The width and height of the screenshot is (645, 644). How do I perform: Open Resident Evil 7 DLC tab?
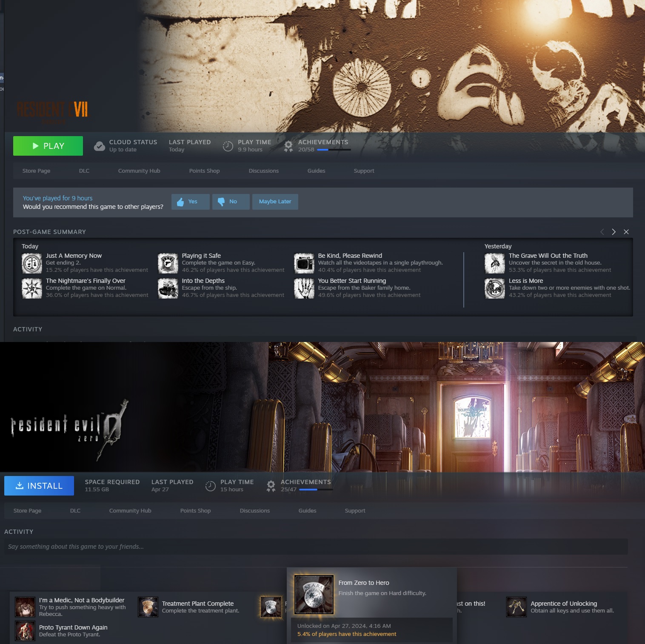84,171
